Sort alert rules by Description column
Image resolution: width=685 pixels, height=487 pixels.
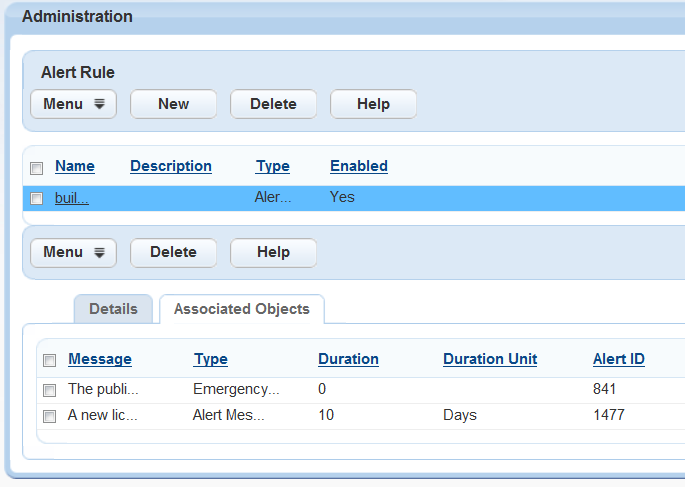coord(171,166)
